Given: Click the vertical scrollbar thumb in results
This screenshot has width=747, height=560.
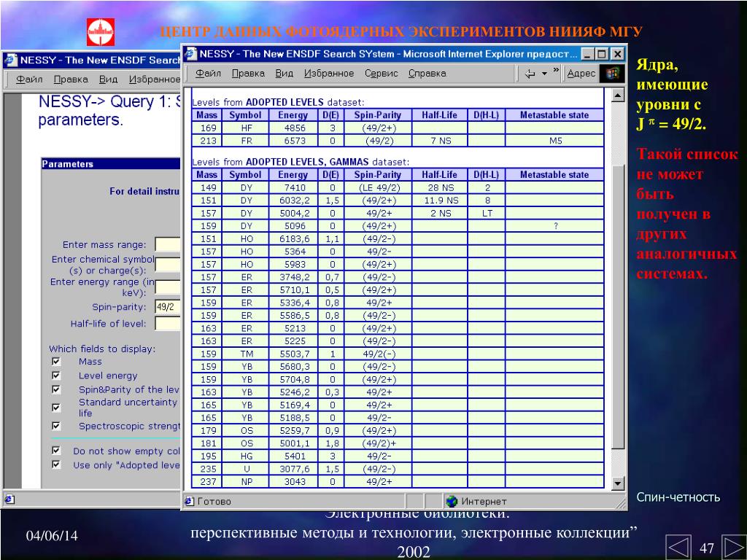Looking at the screenshot, I should pyautogui.click(x=617, y=307).
